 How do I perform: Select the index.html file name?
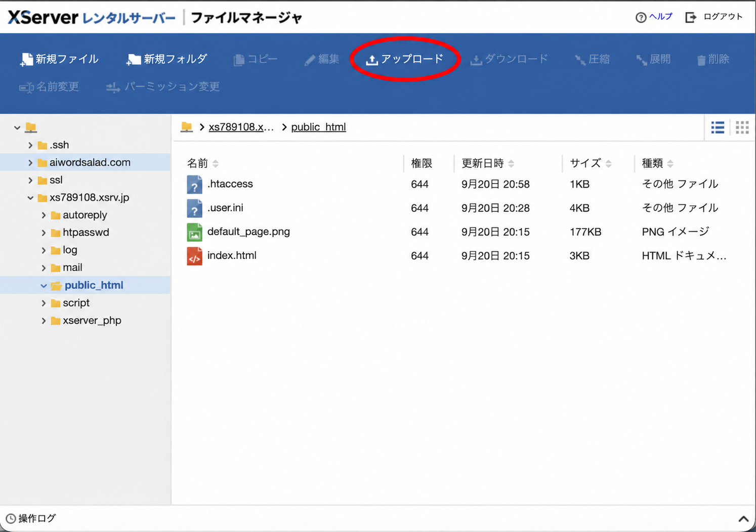232,255
